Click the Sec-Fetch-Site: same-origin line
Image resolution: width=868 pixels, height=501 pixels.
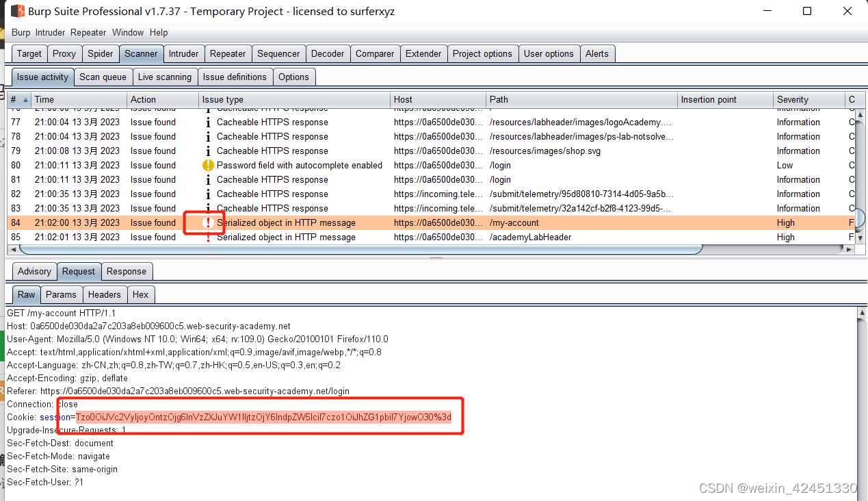pyautogui.click(x=62, y=470)
